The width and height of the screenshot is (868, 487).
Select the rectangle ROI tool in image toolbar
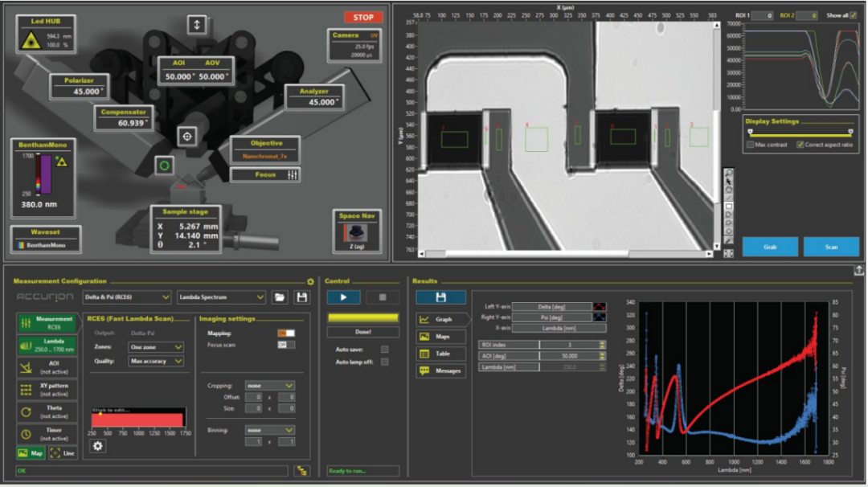point(728,207)
